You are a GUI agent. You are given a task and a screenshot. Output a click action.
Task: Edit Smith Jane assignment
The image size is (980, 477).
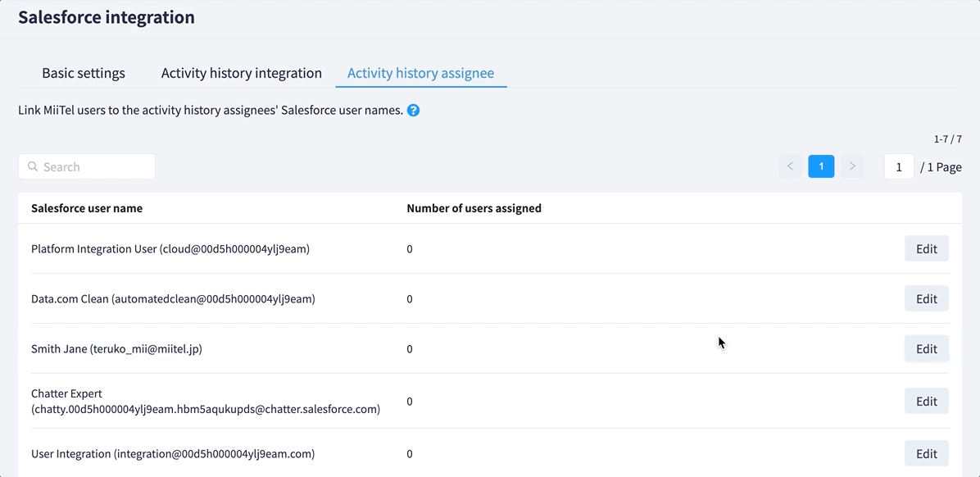(x=926, y=349)
